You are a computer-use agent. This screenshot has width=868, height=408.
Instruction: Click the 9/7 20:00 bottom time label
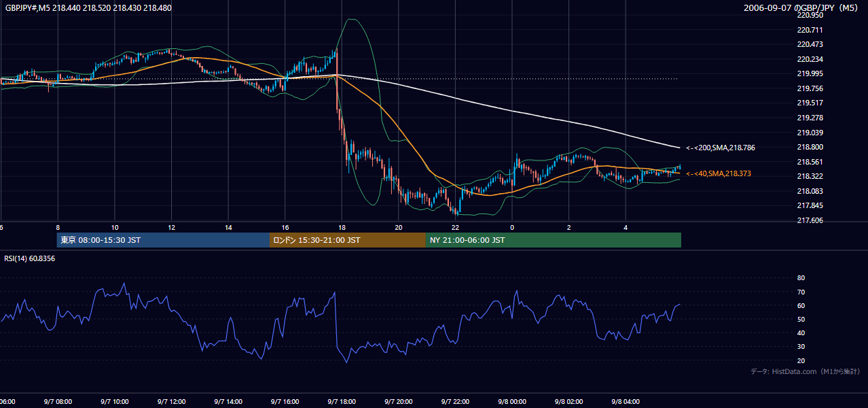coord(399,402)
